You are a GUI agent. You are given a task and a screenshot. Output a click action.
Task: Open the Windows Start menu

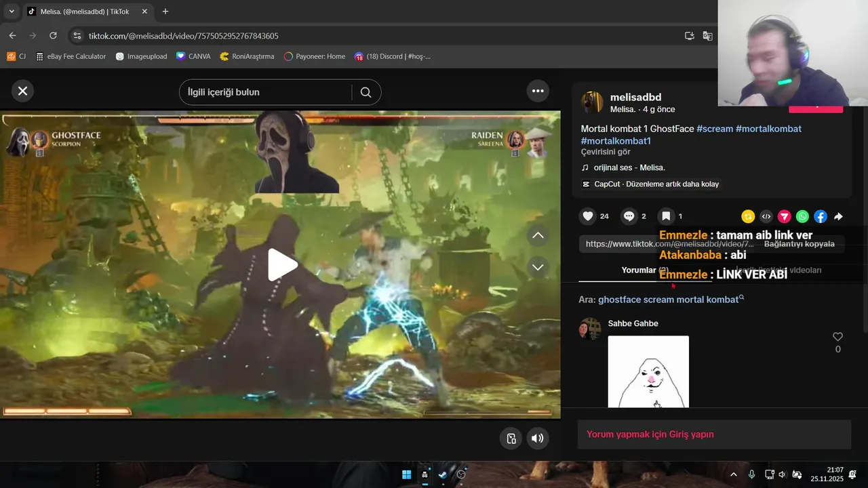pos(407,474)
